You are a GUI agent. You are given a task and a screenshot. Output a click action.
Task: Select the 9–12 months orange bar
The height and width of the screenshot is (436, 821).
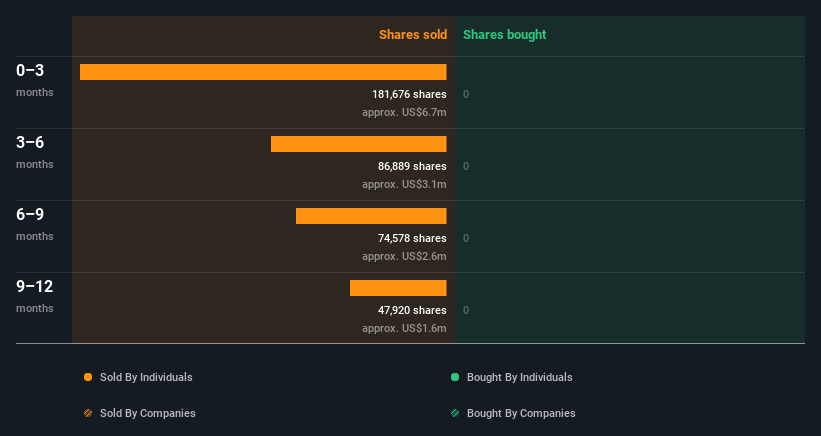click(x=398, y=288)
